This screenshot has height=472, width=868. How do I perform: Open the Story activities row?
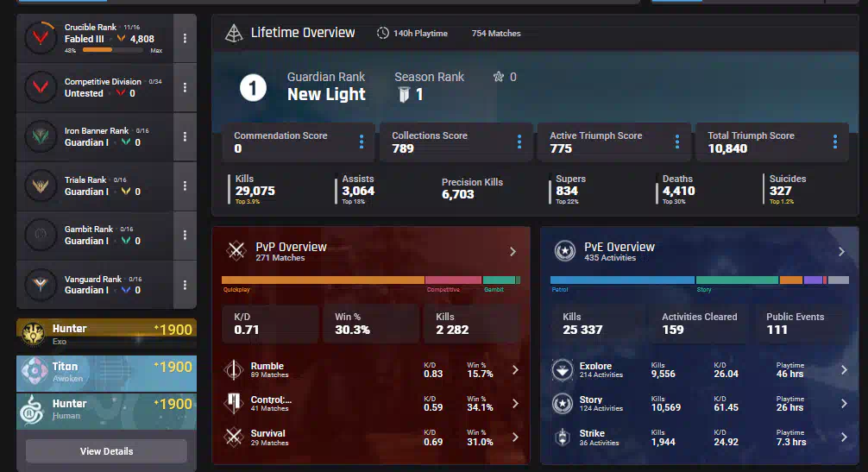(x=699, y=404)
